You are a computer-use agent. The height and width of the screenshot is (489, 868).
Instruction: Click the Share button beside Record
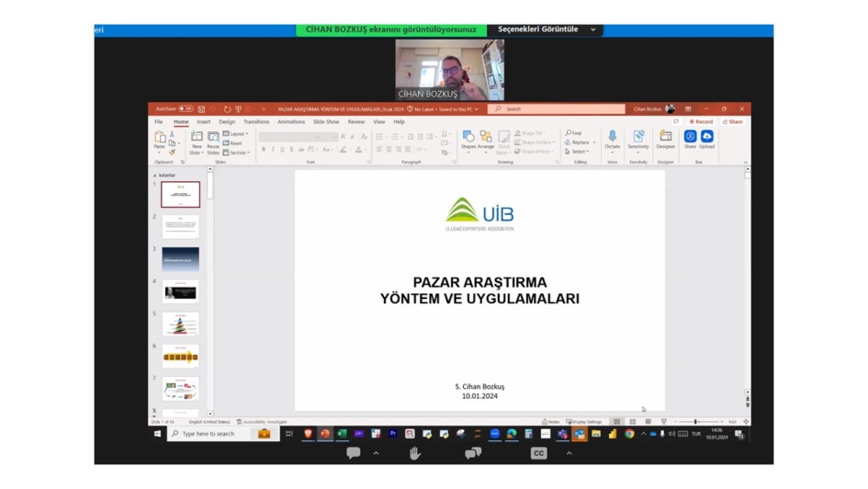(732, 122)
